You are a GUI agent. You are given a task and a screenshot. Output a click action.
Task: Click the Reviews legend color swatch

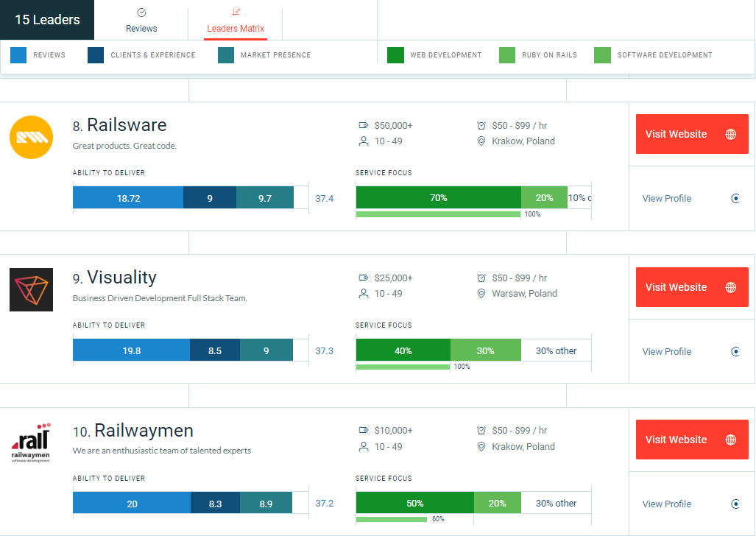(x=18, y=55)
